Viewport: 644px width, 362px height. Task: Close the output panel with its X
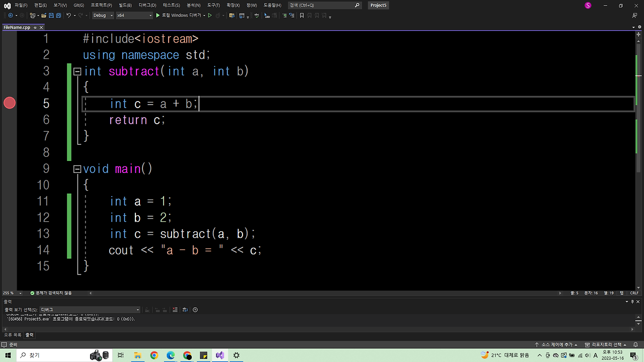(639, 302)
